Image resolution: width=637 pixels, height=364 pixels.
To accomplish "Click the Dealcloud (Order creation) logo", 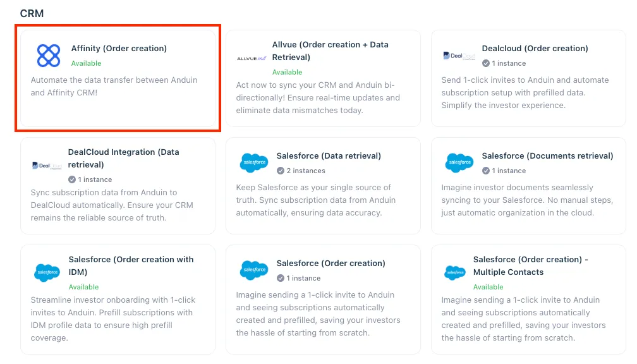I will pyautogui.click(x=459, y=56).
